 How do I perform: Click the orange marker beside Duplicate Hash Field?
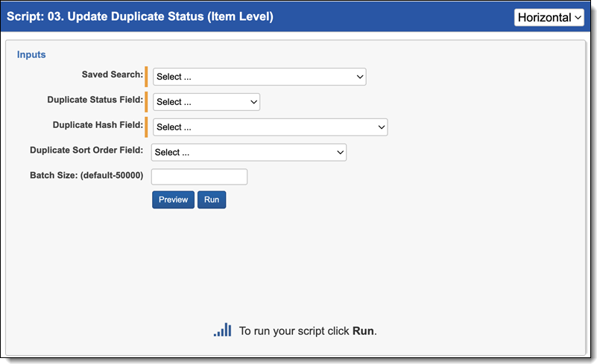pyautogui.click(x=146, y=127)
